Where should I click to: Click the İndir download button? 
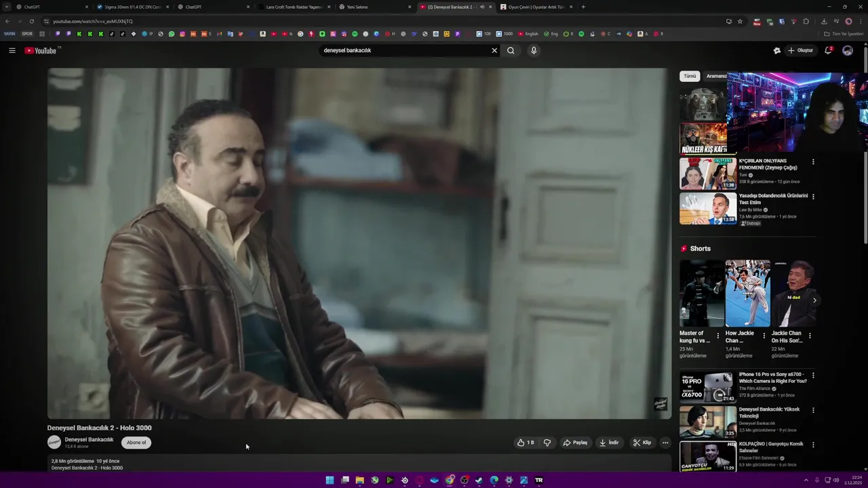tap(609, 443)
